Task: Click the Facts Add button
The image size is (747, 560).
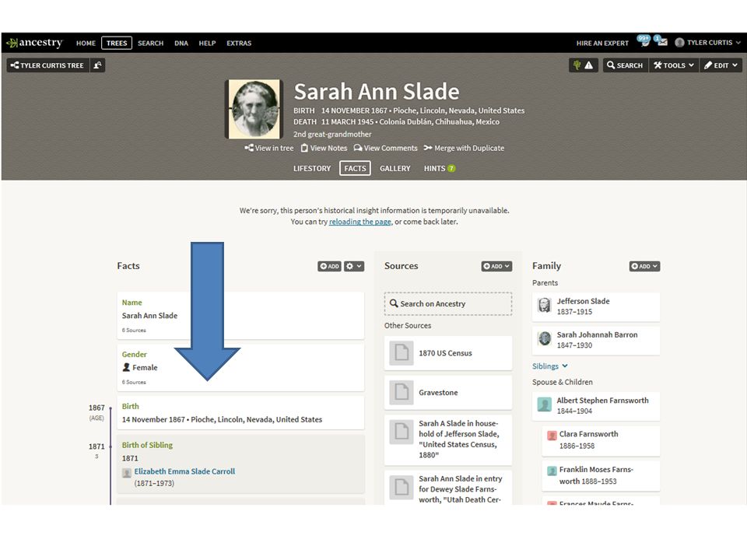Action: click(x=330, y=266)
